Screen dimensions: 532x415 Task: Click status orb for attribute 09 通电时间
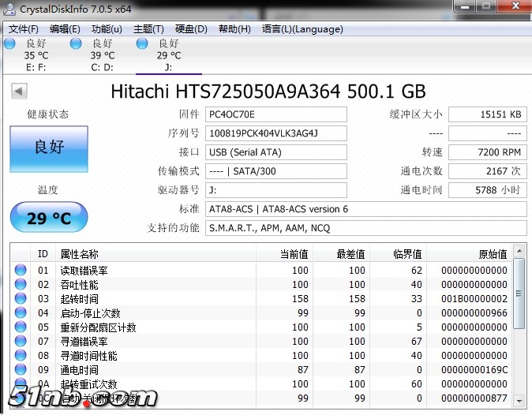coord(21,370)
